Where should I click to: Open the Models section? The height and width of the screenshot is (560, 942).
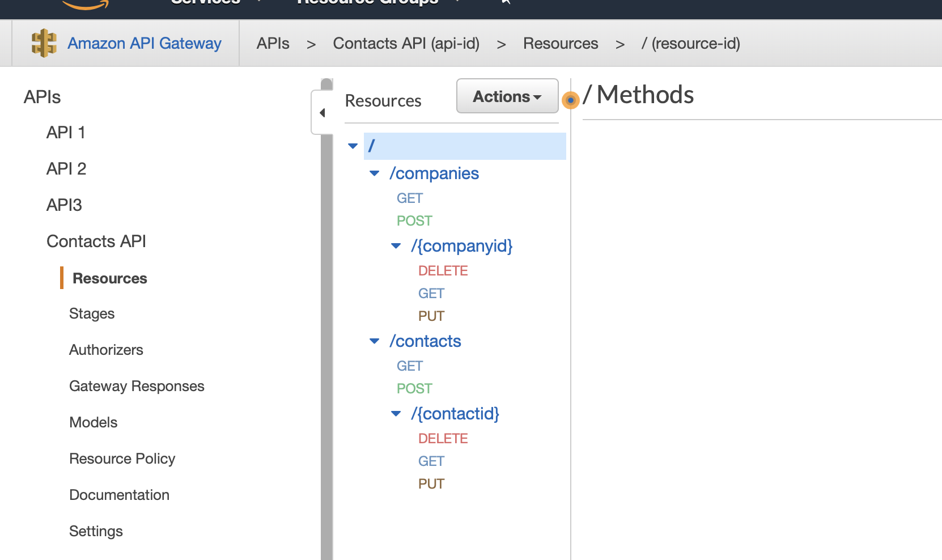click(94, 422)
